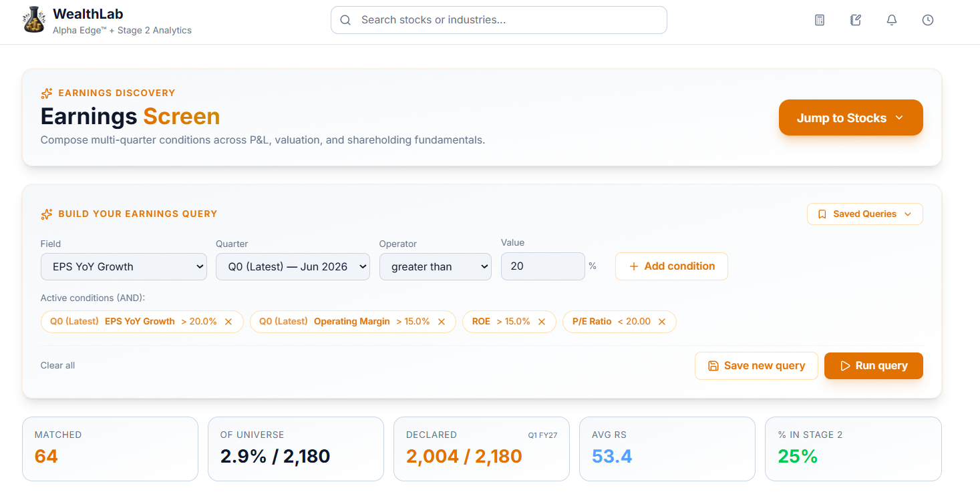
Task: Click the search magnifier icon
Action: (345, 20)
